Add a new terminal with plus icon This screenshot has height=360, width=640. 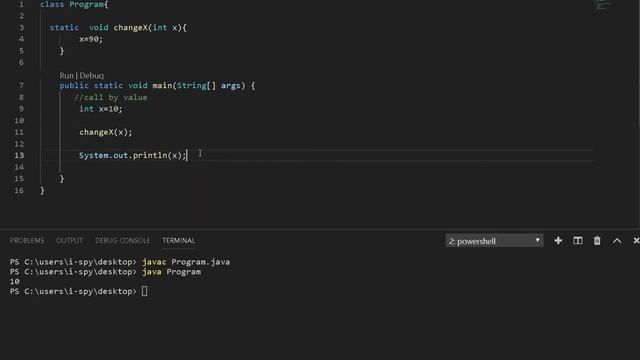click(558, 241)
